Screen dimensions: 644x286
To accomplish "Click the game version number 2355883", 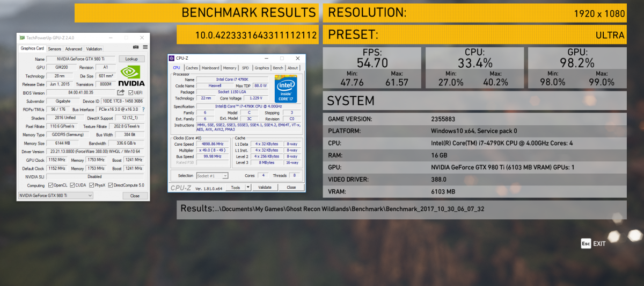I will point(443,119).
